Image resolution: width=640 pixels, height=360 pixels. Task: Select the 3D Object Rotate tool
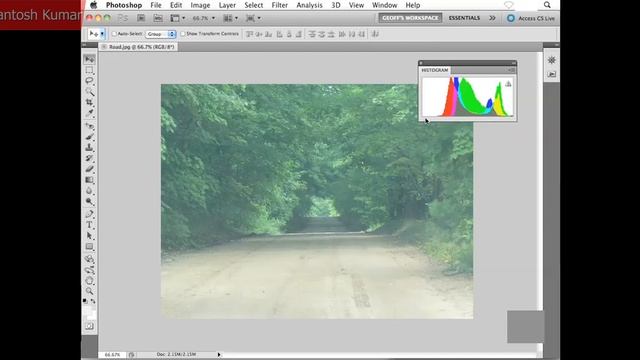tap(89, 259)
